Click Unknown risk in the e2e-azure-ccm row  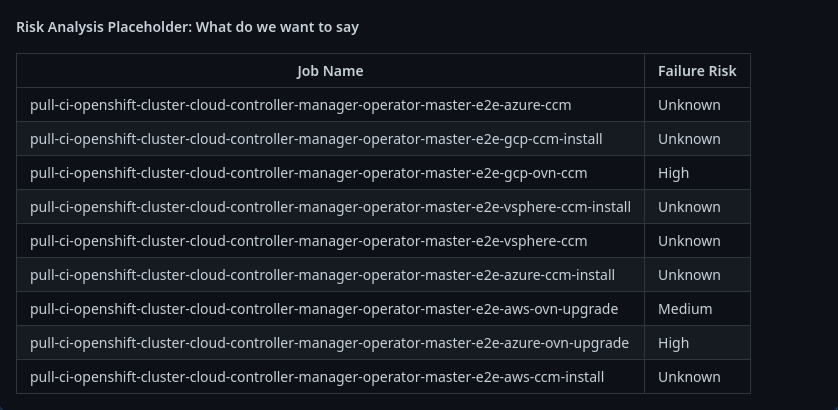(x=689, y=105)
